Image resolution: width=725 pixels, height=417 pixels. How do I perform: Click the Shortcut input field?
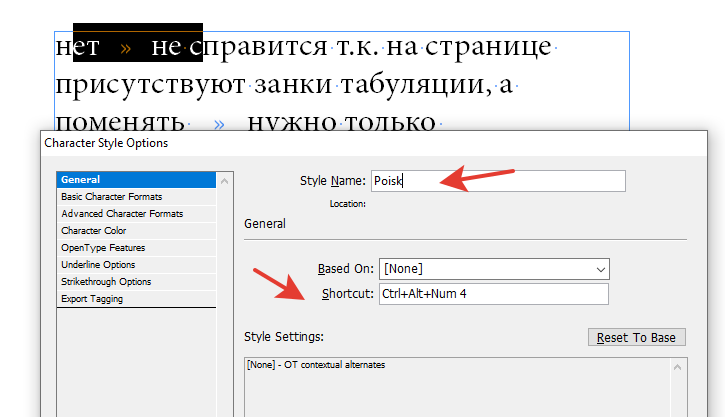point(493,294)
